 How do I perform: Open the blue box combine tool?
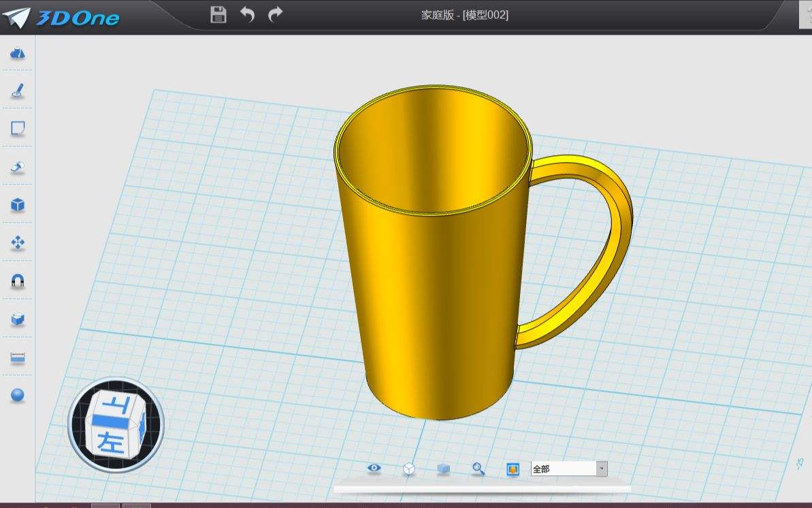(x=18, y=319)
